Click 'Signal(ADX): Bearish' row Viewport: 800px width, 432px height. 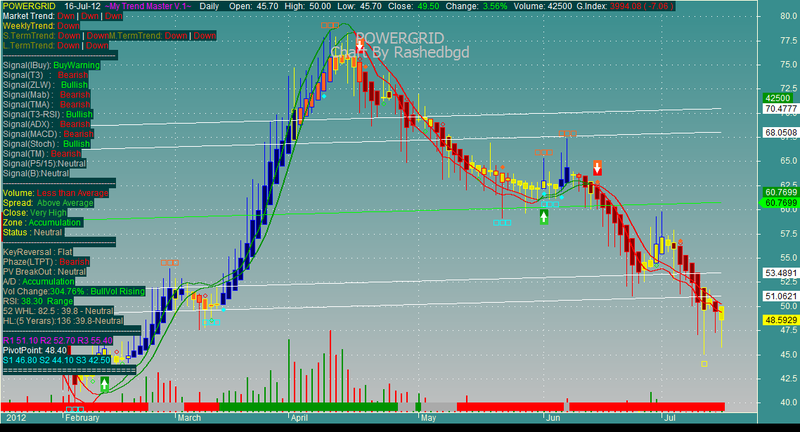tap(46, 124)
